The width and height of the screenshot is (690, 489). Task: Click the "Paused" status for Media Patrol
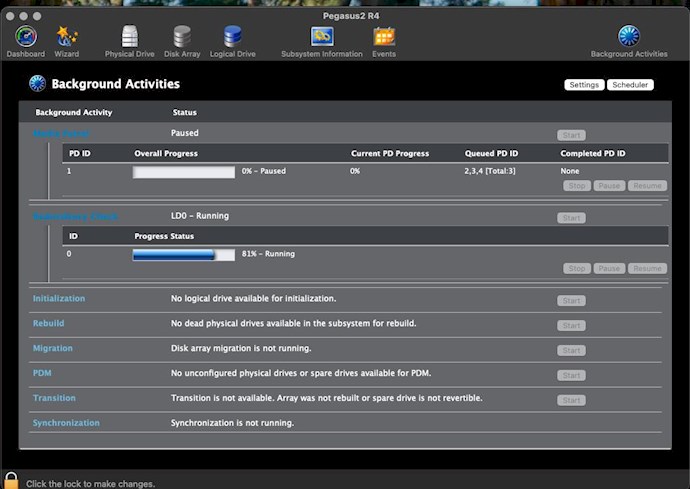184,133
